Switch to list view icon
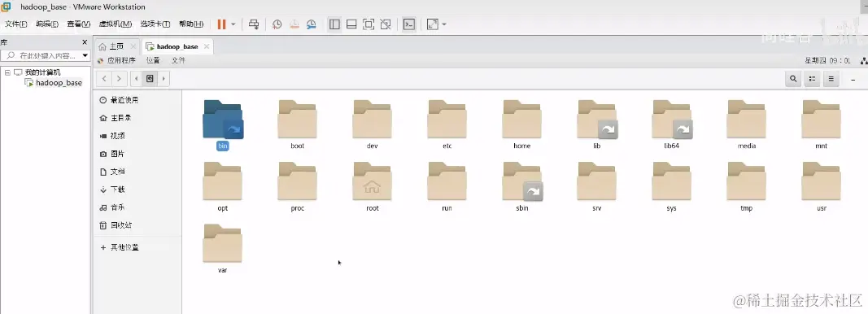Viewport: 868px width, 314px height. [812, 79]
